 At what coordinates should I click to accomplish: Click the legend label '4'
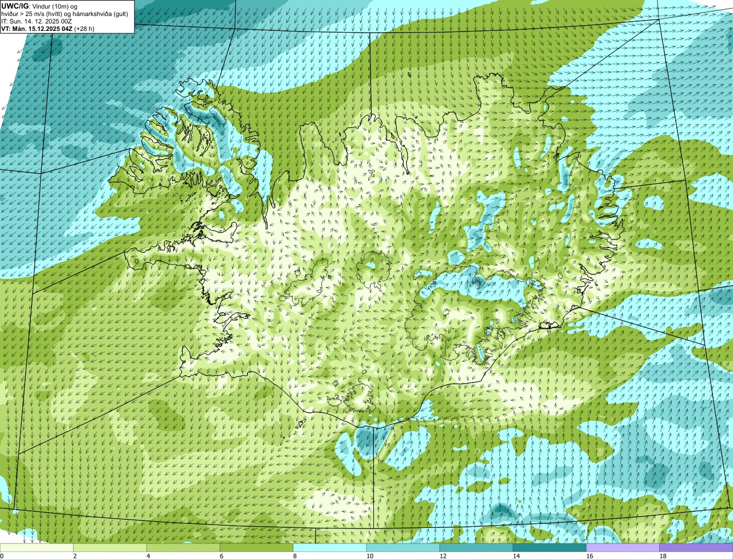pos(148,556)
